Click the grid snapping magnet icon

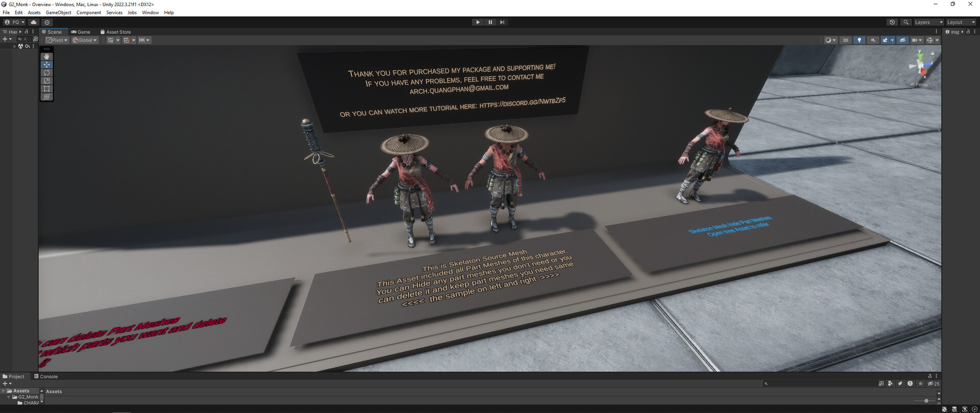pyautogui.click(x=126, y=40)
